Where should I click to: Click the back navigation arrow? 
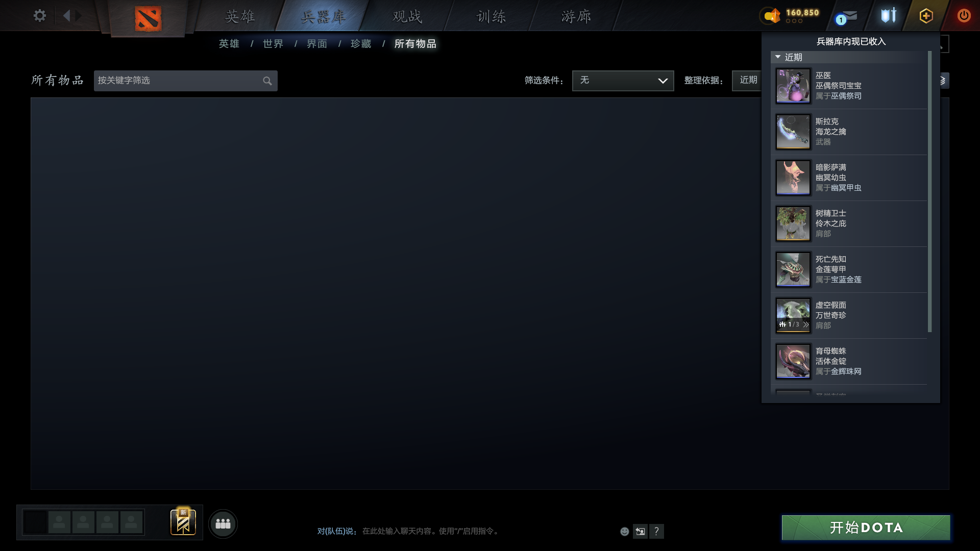(66, 15)
